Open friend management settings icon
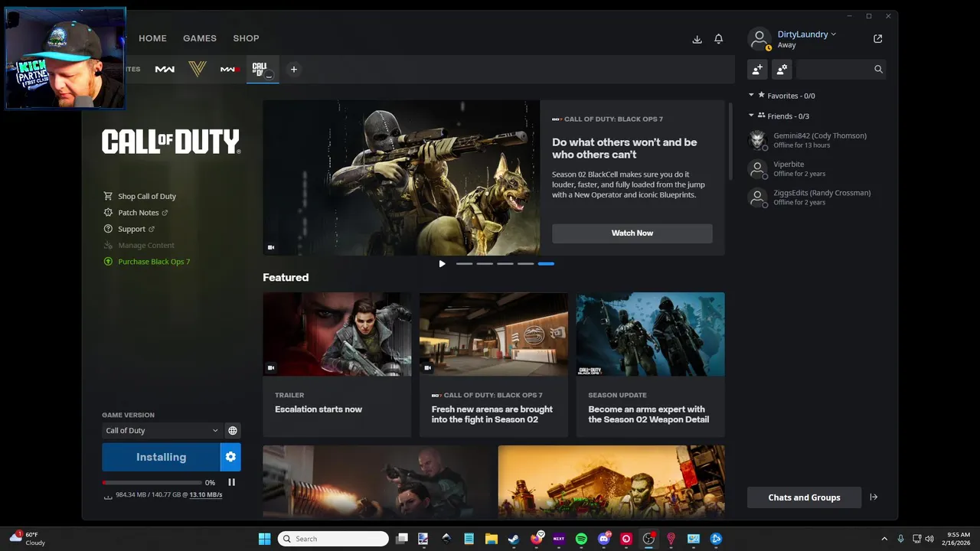 (782, 69)
